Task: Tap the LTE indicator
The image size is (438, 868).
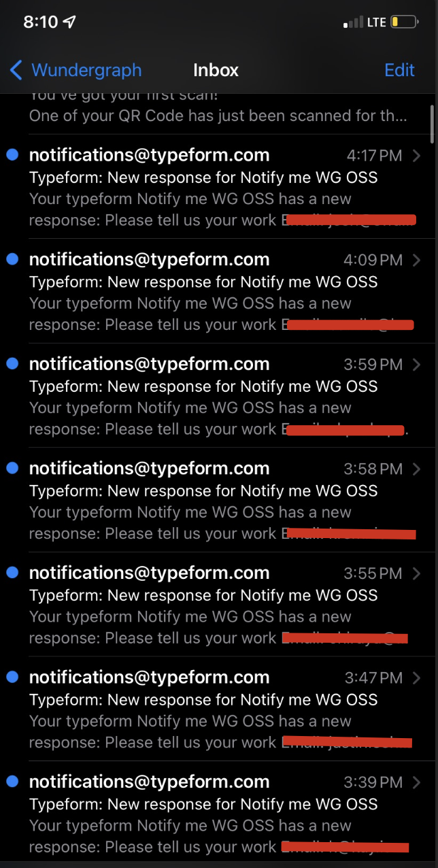Action: (x=373, y=21)
